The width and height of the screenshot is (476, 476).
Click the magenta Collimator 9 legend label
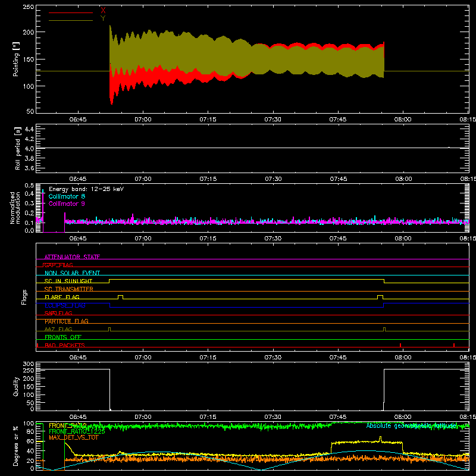[67, 203]
